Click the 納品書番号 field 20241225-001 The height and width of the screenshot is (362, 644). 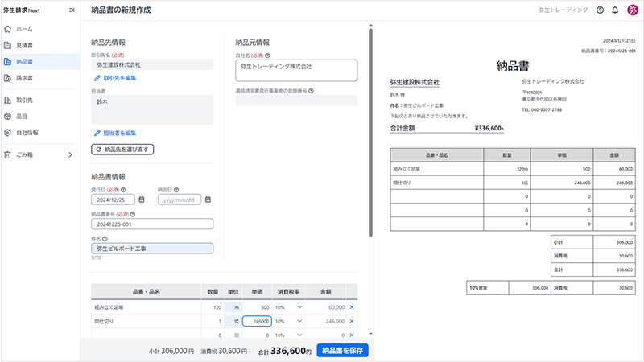pyautogui.click(x=152, y=224)
